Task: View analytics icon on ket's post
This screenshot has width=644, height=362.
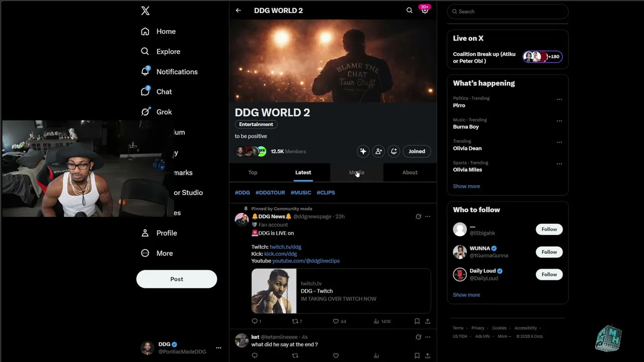Action: (x=376, y=355)
